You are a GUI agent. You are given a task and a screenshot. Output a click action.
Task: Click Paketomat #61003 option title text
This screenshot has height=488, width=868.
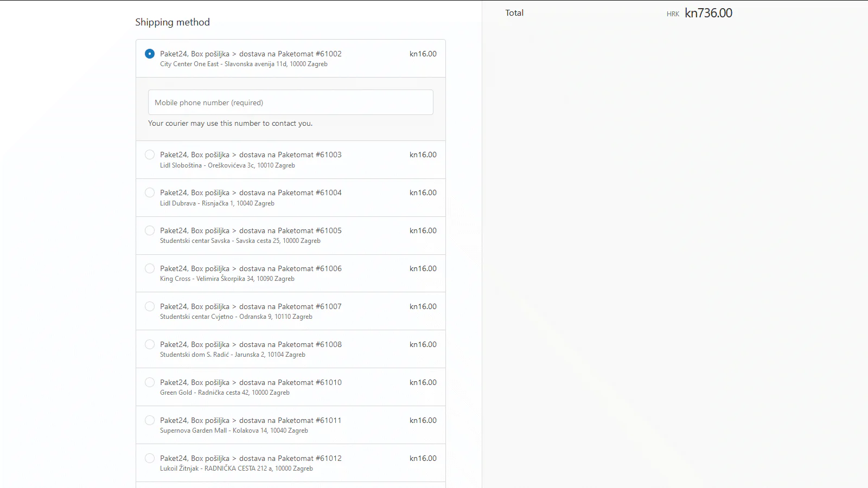251,155
